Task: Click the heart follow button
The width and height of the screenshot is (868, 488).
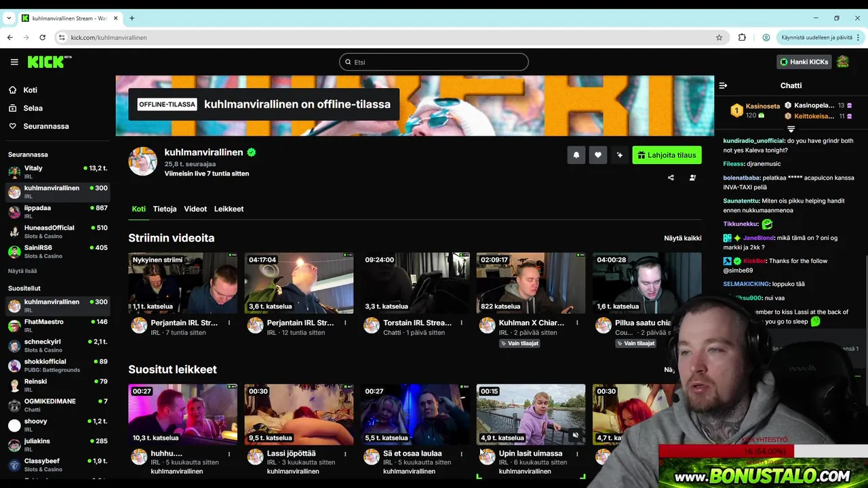Action: click(x=597, y=155)
